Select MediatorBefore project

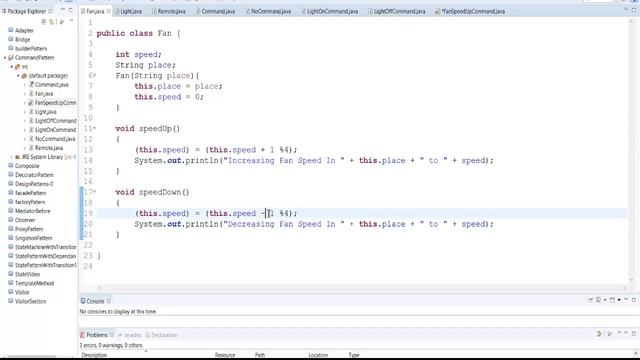tap(33, 211)
